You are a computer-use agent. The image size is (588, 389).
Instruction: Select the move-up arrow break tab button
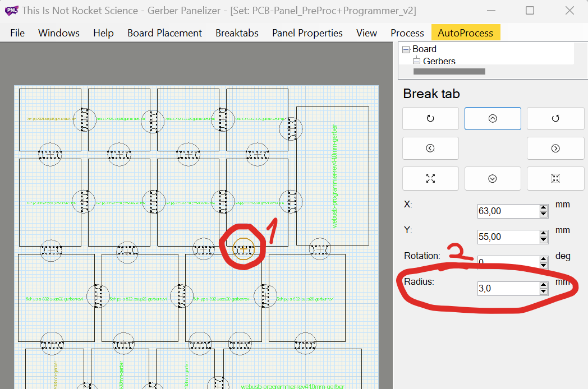(493, 118)
